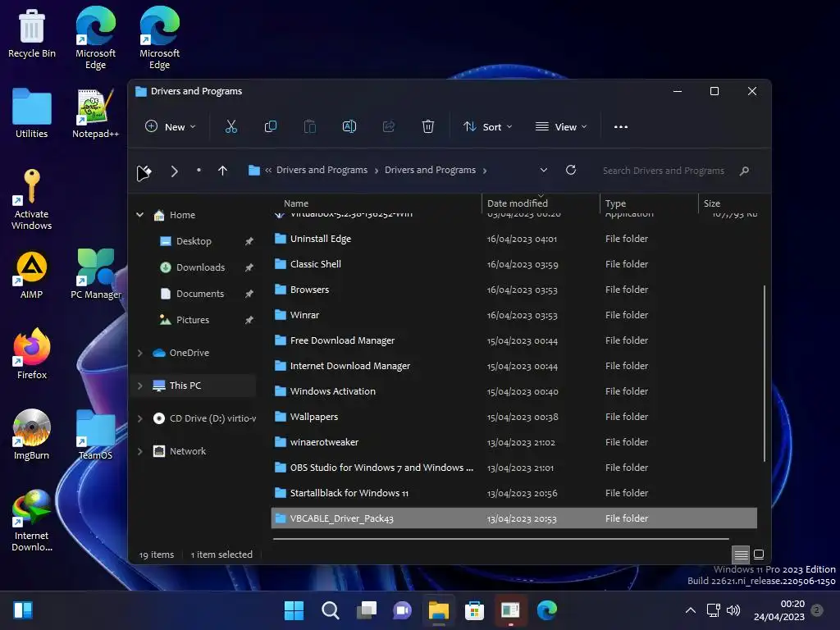Image resolution: width=840 pixels, height=630 pixels.
Task: Select the Utilities desktop folder
Action: [32, 113]
